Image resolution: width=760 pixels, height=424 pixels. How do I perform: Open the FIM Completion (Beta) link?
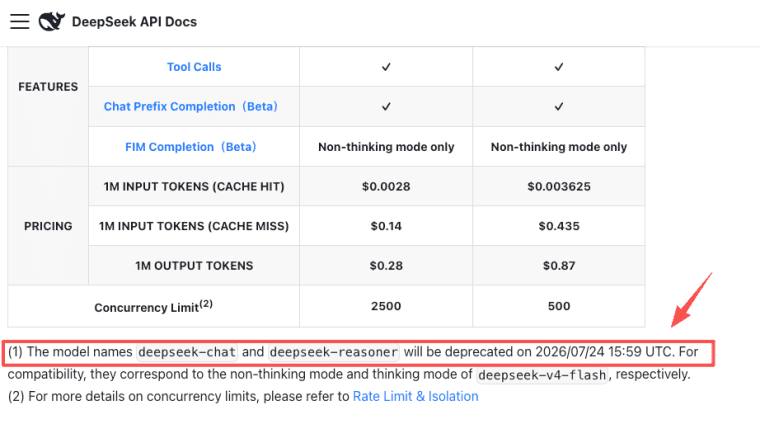[x=190, y=147]
